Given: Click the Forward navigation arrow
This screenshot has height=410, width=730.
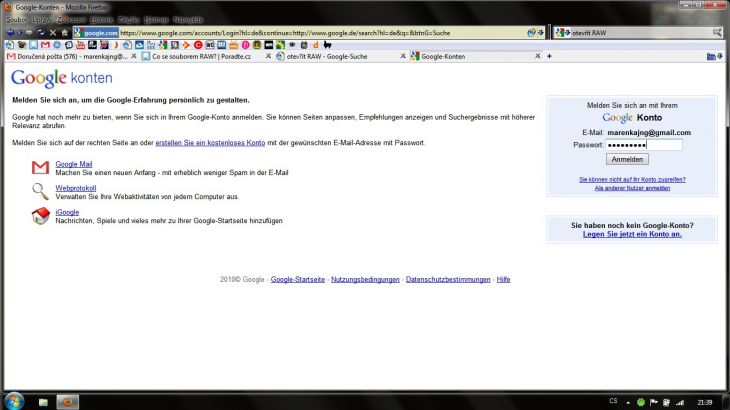Looking at the screenshot, I should click(29, 33).
